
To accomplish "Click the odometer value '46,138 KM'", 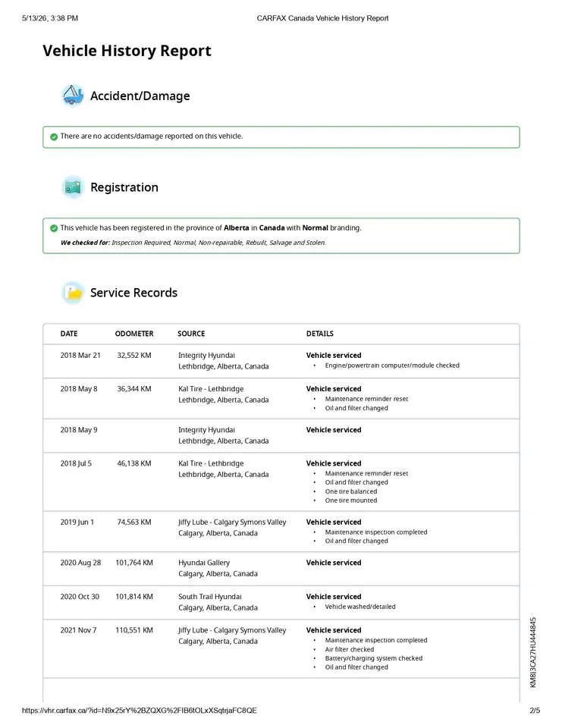I will coord(133,463).
